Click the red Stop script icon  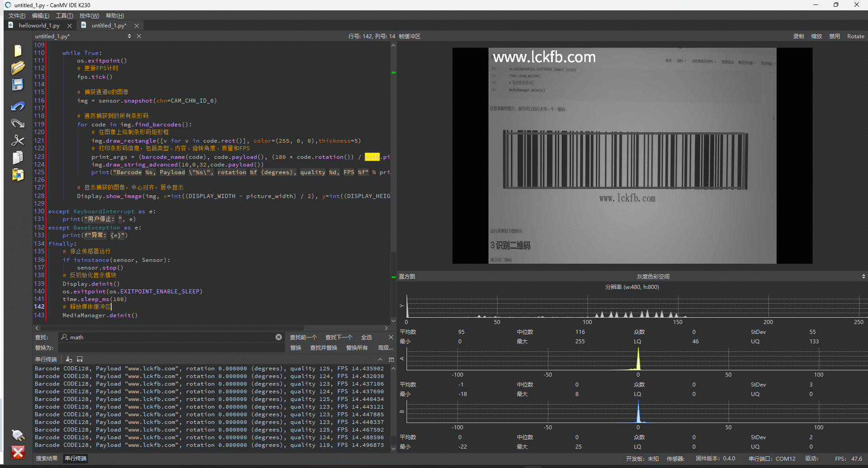pos(18,452)
